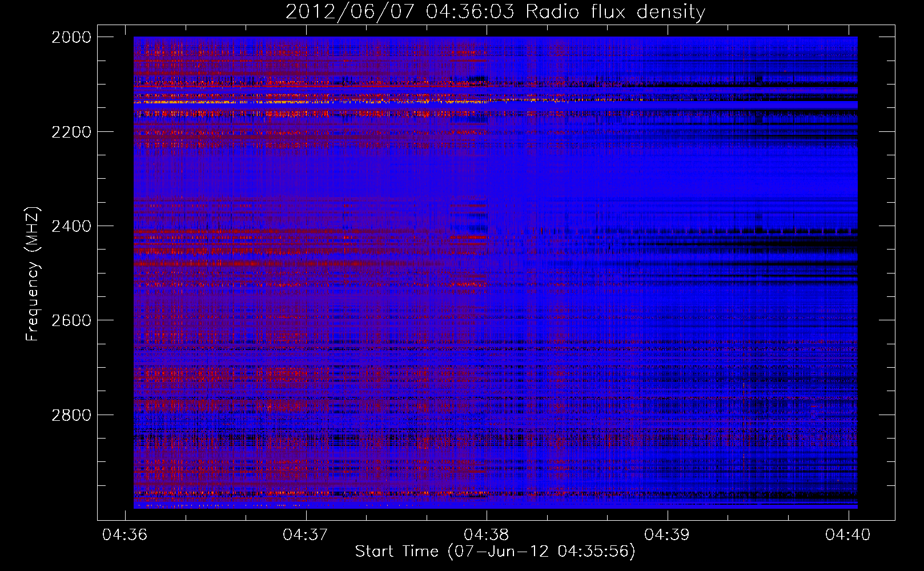Click the 04:36 time axis label

[124, 534]
